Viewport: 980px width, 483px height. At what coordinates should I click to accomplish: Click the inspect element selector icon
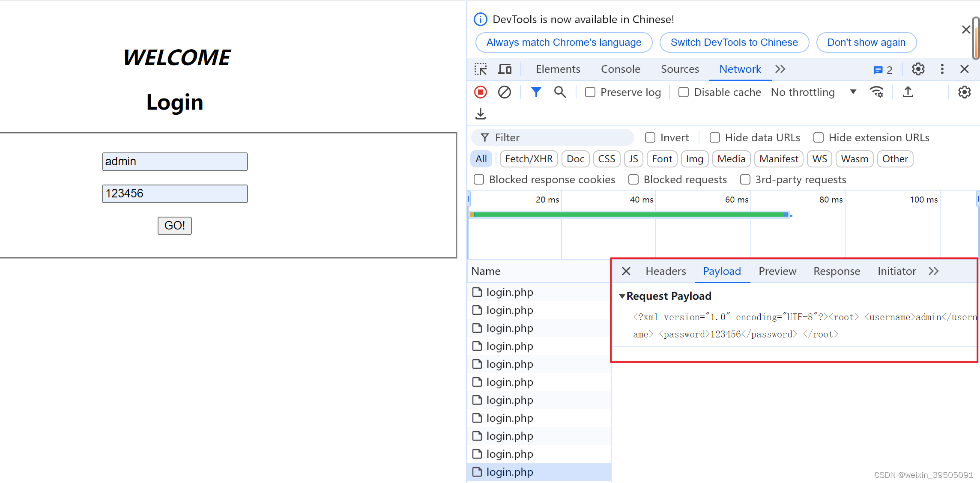point(481,69)
